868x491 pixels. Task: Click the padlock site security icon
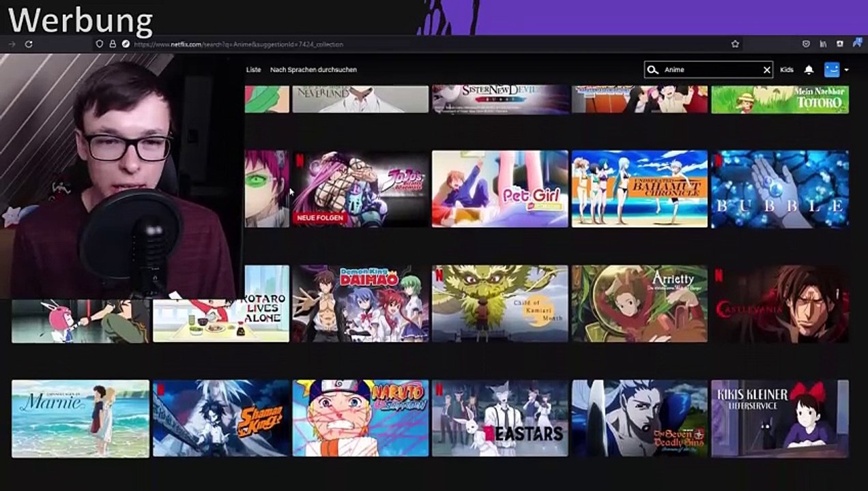(113, 44)
